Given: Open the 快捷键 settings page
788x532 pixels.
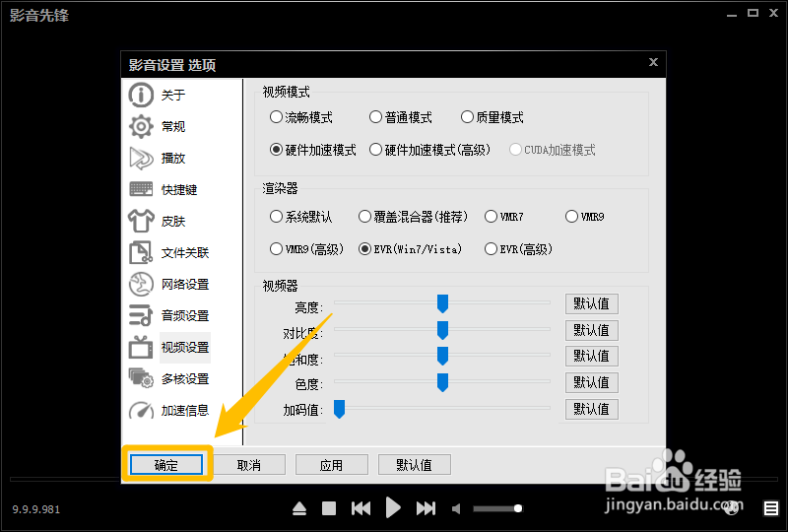Looking at the screenshot, I should (179, 189).
